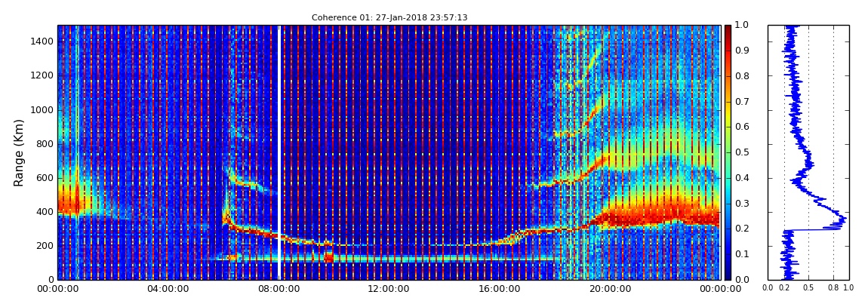868x307 pixels.
Task: Select the 200 tick on the range axis
Action: coord(45,246)
